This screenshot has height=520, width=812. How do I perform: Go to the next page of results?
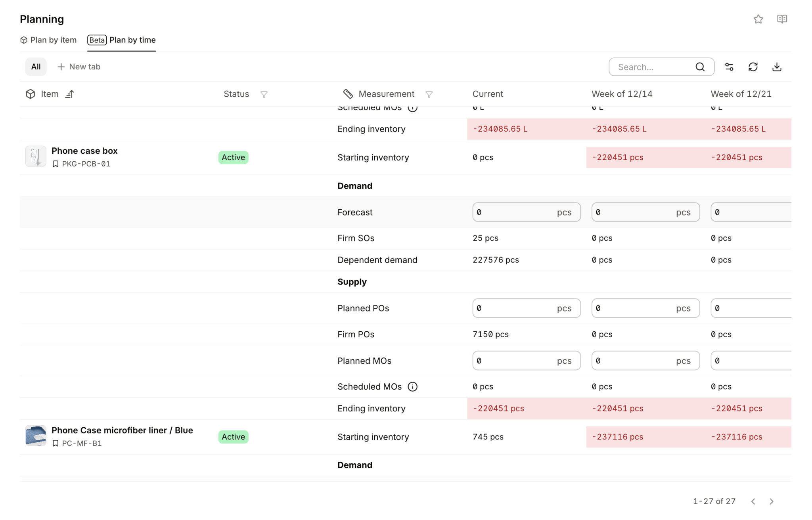click(x=771, y=501)
